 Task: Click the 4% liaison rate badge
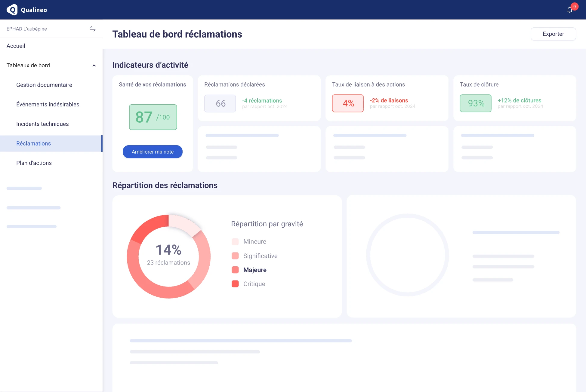point(347,103)
